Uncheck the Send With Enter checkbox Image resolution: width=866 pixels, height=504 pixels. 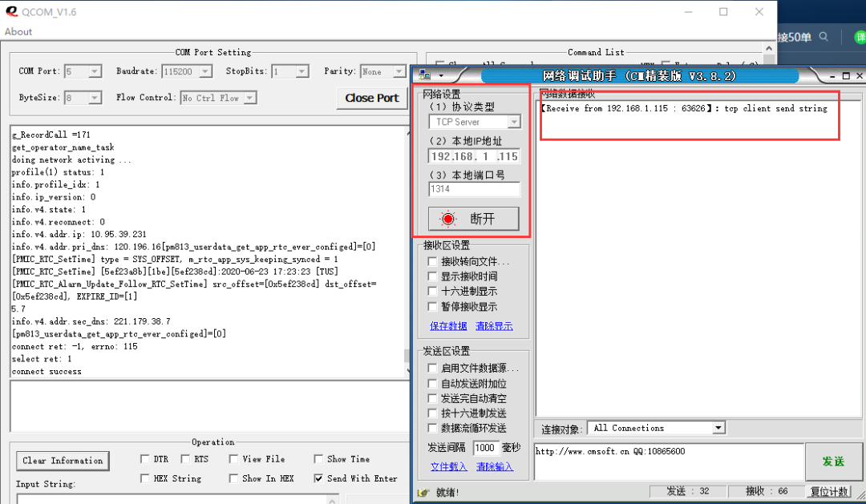pos(318,478)
